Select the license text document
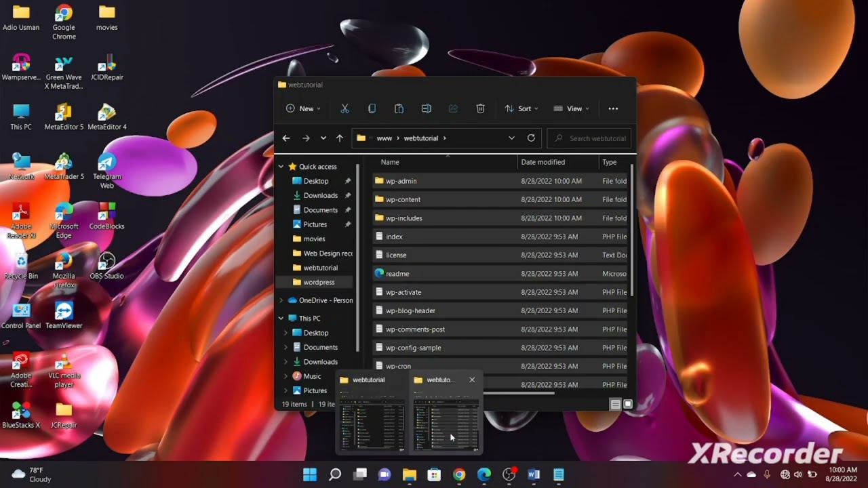The image size is (868, 488). (500, 255)
